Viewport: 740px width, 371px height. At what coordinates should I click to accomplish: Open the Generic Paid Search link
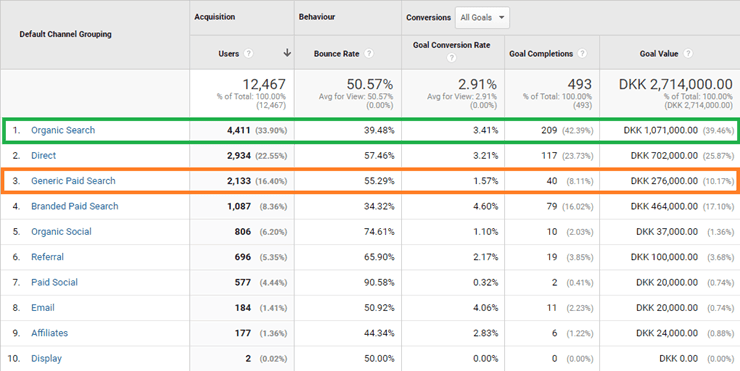(x=73, y=181)
